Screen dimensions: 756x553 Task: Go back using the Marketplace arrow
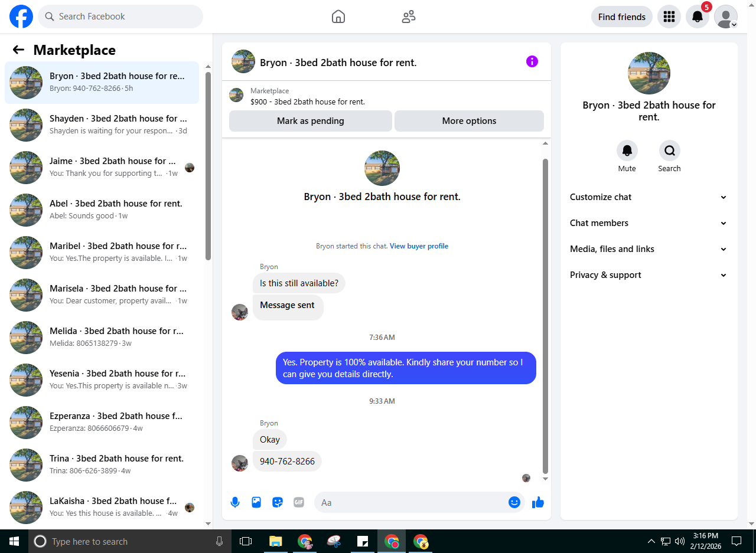[18, 50]
